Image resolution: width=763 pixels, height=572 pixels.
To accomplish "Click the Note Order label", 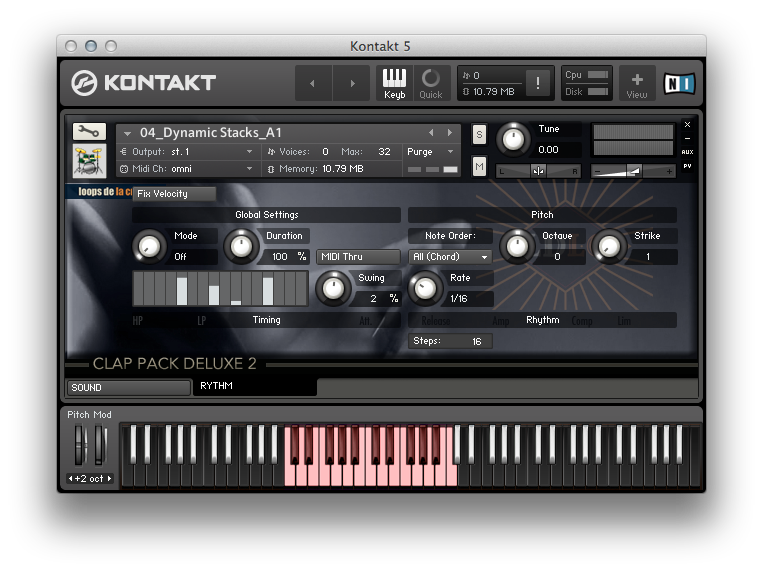I will 450,236.
